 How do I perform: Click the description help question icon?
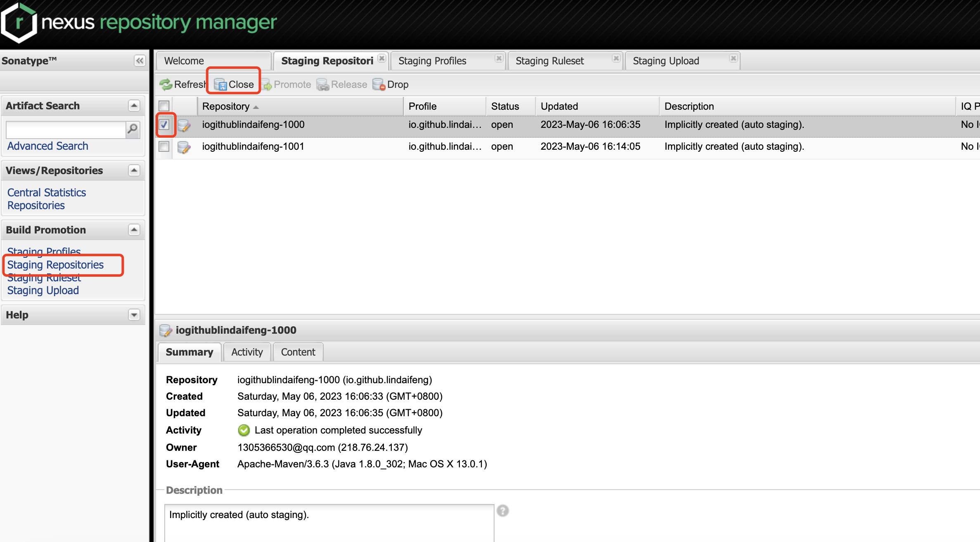(x=503, y=511)
